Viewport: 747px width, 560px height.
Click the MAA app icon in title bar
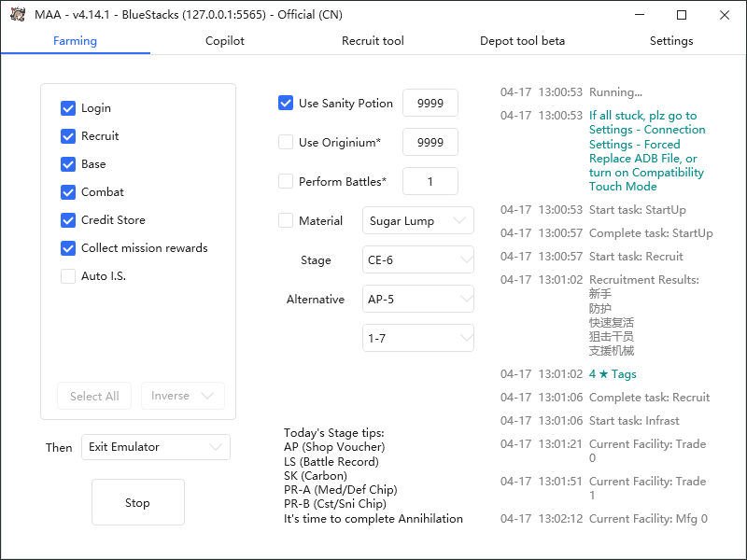pos(18,15)
